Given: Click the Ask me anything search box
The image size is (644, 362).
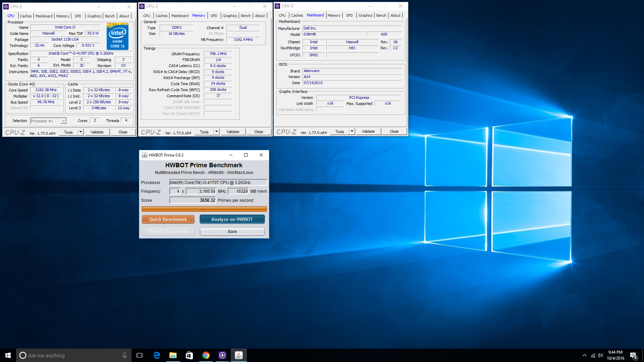Looking at the screenshot, I should pos(74,355).
